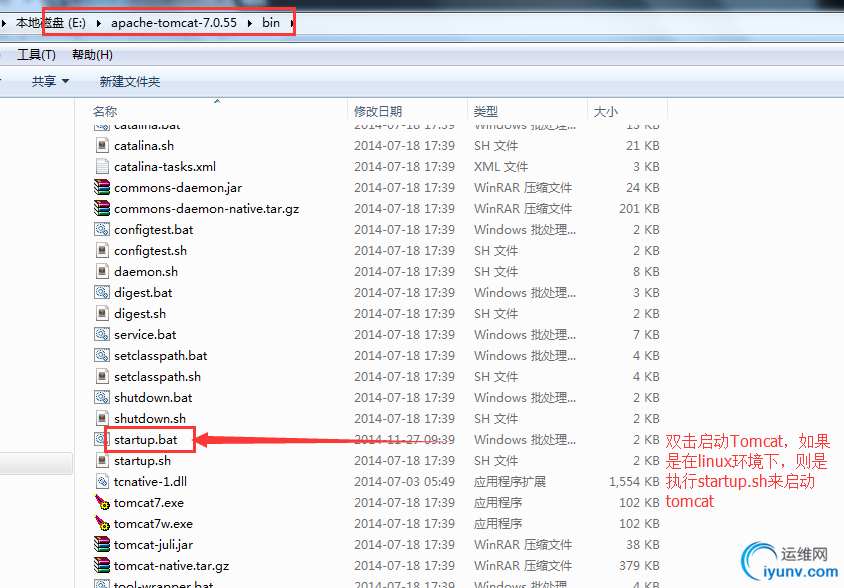The width and height of the screenshot is (844, 588).
Task: Click the 1,554 KB size of tcnative-1.dll
Action: click(x=634, y=481)
